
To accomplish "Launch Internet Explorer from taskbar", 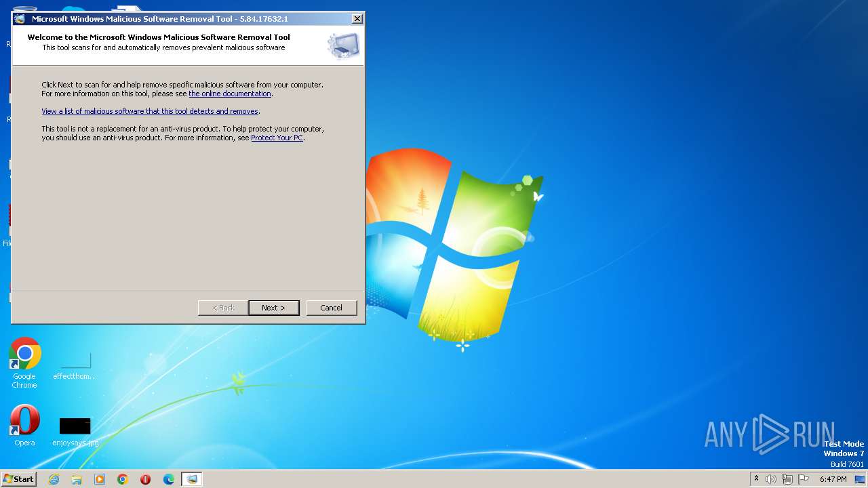I will point(54,479).
